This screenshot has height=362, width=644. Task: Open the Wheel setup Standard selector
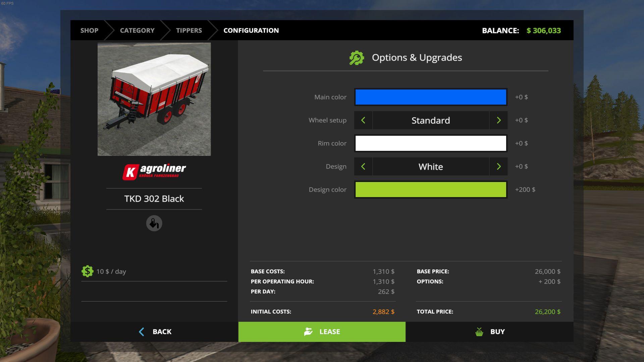point(431,120)
